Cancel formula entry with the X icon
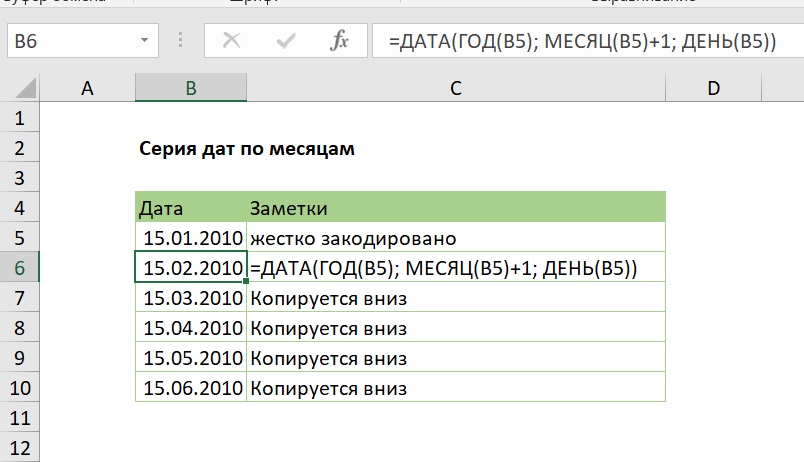Screen dimensions: 804x462 click(231, 40)
